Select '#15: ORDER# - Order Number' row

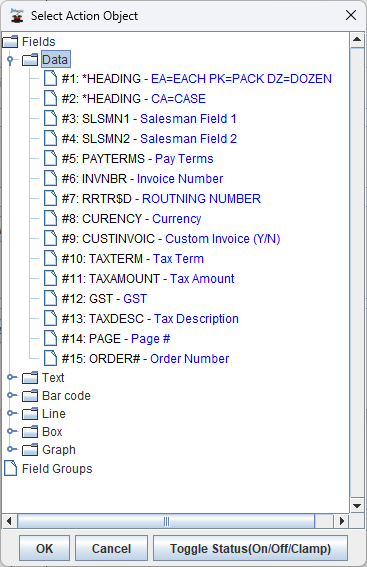145,359
